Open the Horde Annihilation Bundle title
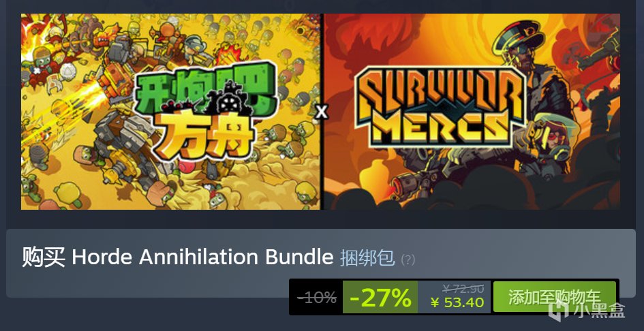 202,257
